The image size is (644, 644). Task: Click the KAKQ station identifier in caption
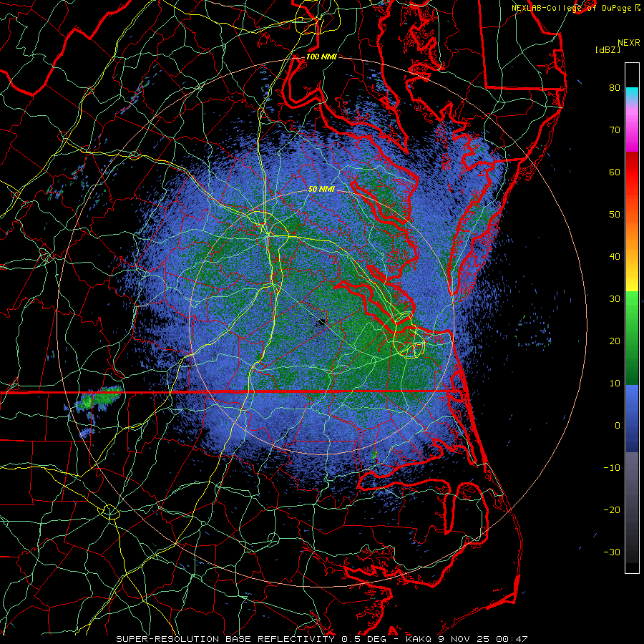point(419,639)
